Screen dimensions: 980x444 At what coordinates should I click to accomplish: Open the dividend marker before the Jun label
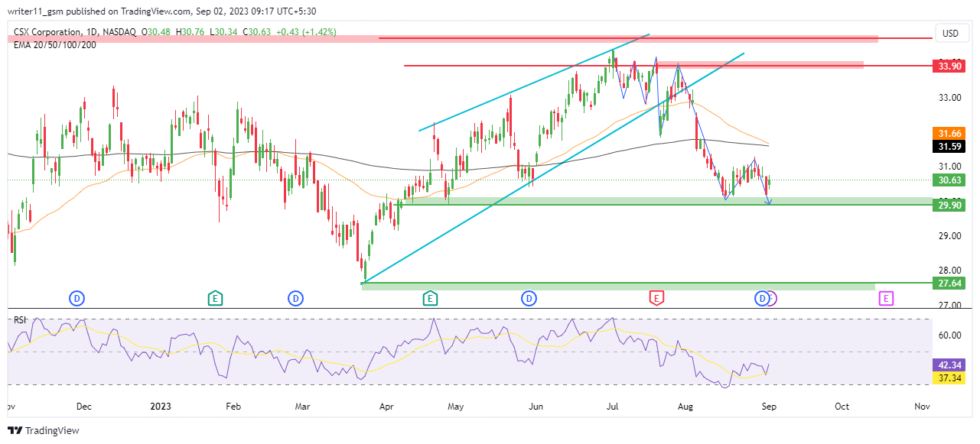click(529, 298)
